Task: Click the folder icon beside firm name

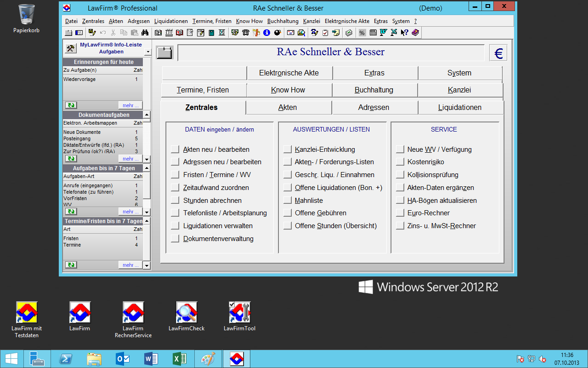Action: tap(164, 52)
